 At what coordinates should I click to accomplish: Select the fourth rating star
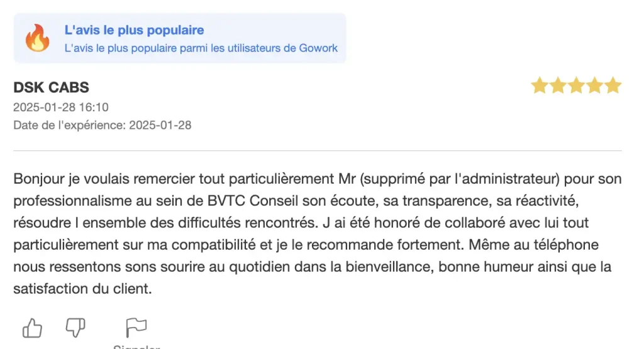[595, 86]
